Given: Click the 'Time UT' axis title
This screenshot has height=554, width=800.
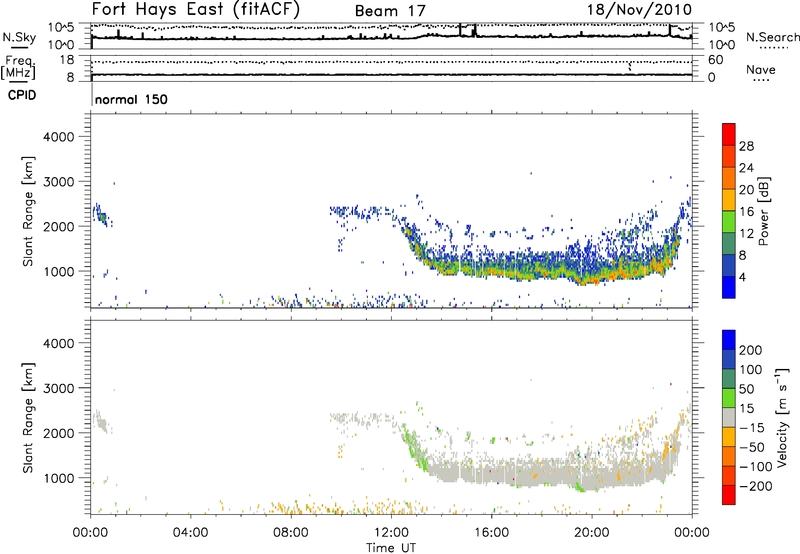Looking at the screenshot, I should pos(391,547).
